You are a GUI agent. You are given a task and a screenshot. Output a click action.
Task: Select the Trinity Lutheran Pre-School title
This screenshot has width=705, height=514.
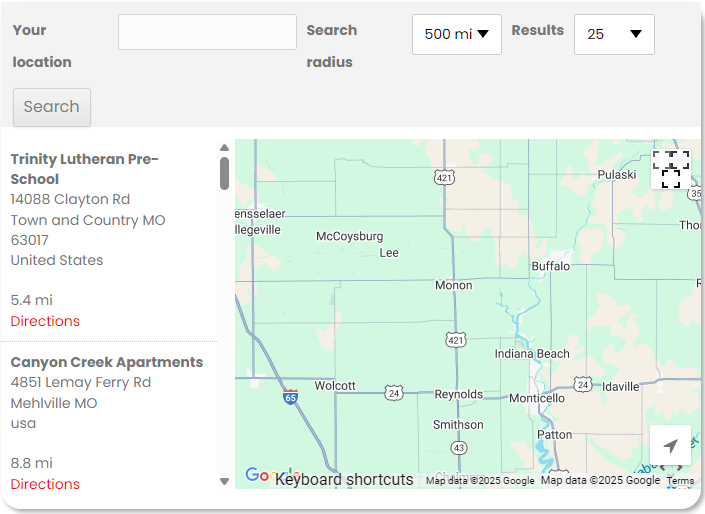[85, 169]
